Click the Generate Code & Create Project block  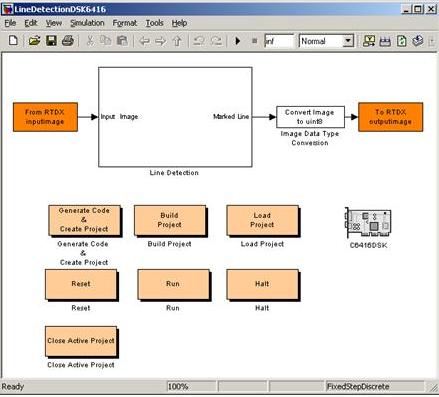point(84,220)
